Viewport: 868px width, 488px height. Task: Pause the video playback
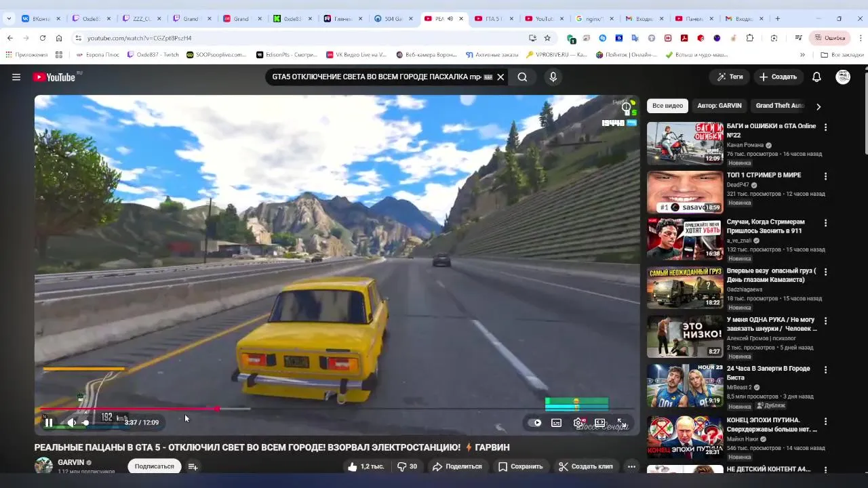pos(49,423)
